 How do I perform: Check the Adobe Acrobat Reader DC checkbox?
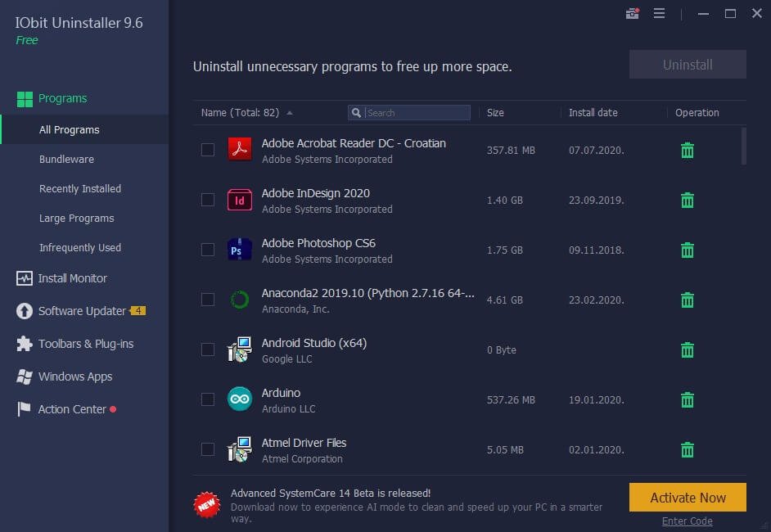208,150
